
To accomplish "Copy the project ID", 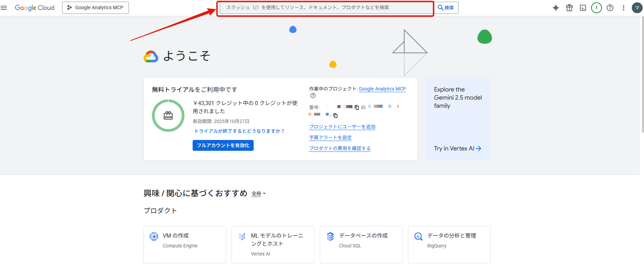I will pos(335,116).
